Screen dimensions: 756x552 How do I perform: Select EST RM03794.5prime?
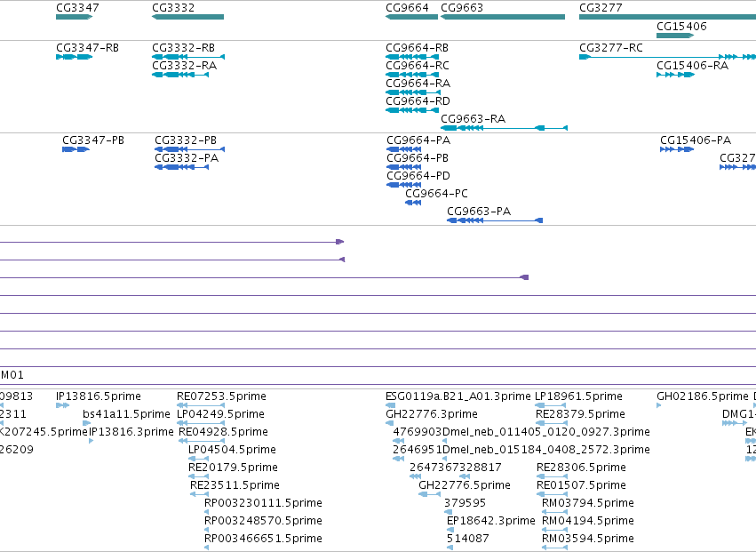pos(554,512)
